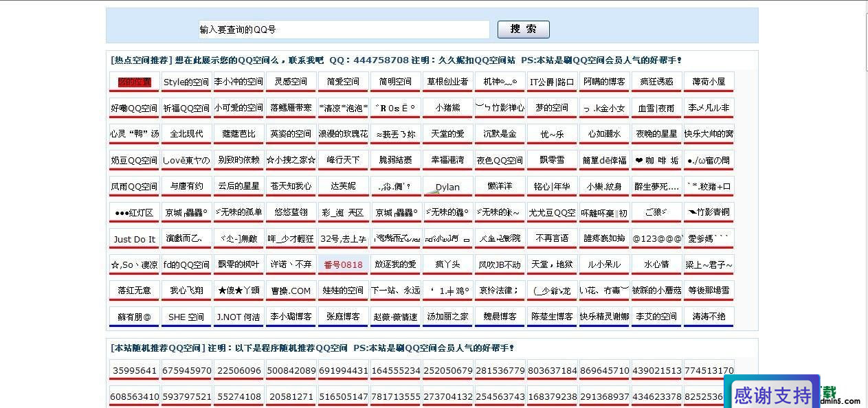Open the 灵感空间 link
Viewport: 868px width, 408px height.
click(291, 82)
